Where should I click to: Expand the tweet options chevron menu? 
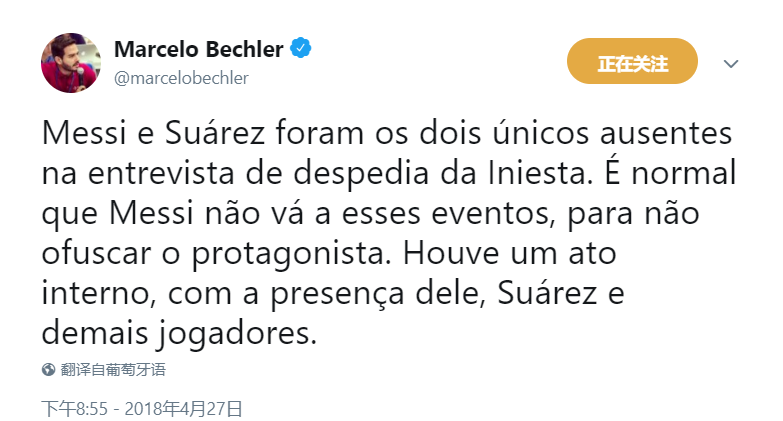tap(731, 63)
